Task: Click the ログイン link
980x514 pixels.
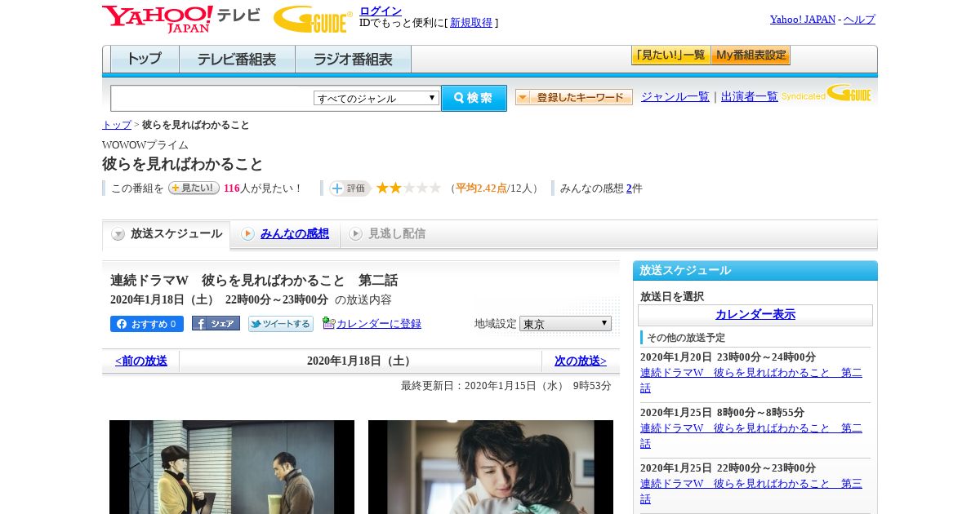Action: (381, 11)
